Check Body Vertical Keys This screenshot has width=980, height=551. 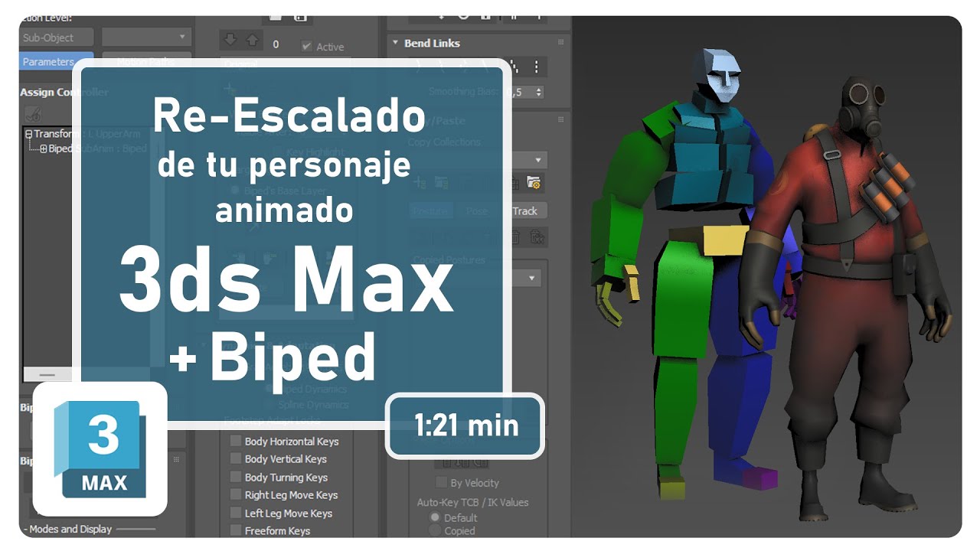pyautogui.click(x=236, y=459)
